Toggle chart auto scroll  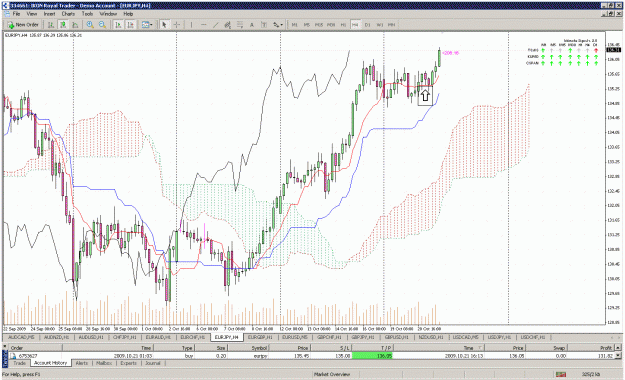pos(118,25)
